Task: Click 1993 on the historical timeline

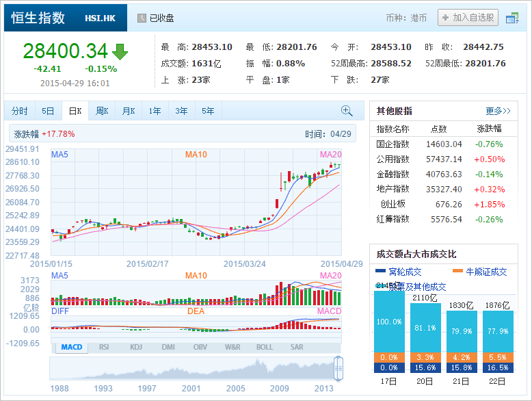Action: tap(103, 389)
